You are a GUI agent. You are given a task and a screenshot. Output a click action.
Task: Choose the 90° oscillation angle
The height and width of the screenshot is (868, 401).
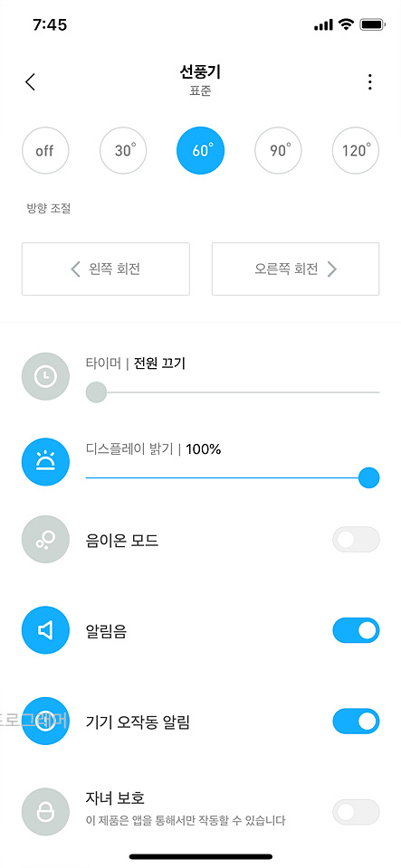pyautogui.click(x=278, y=151)
